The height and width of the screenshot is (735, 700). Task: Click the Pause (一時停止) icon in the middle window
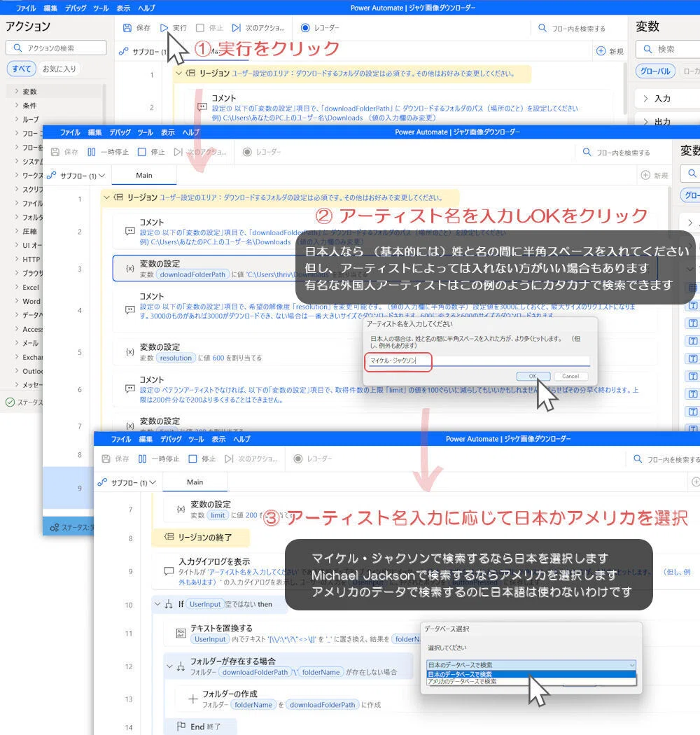[92, 152]
